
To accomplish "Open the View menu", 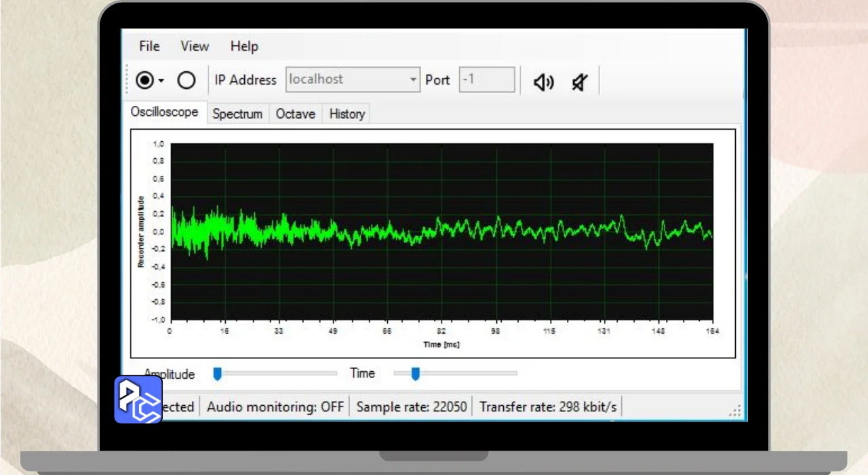I will point(195,46).
